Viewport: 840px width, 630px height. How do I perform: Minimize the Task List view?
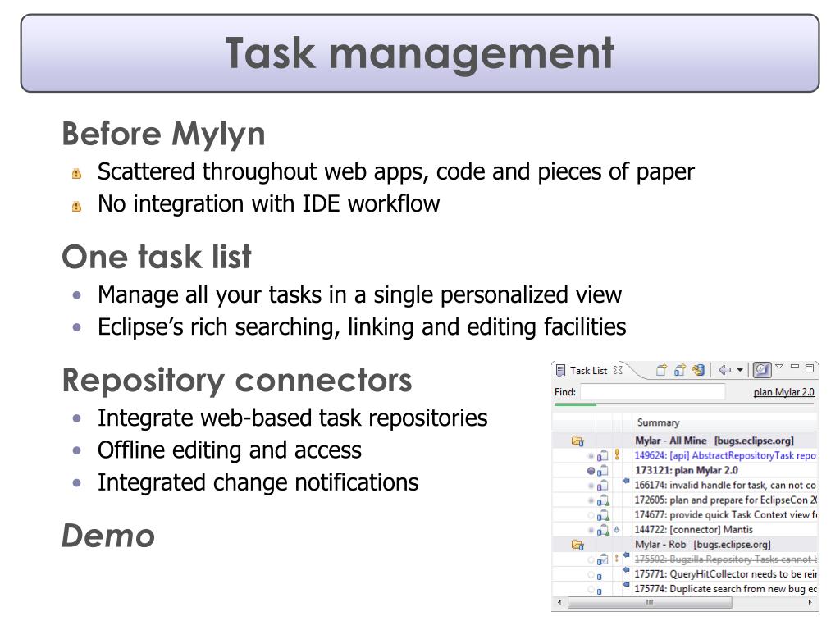point(795,367)
